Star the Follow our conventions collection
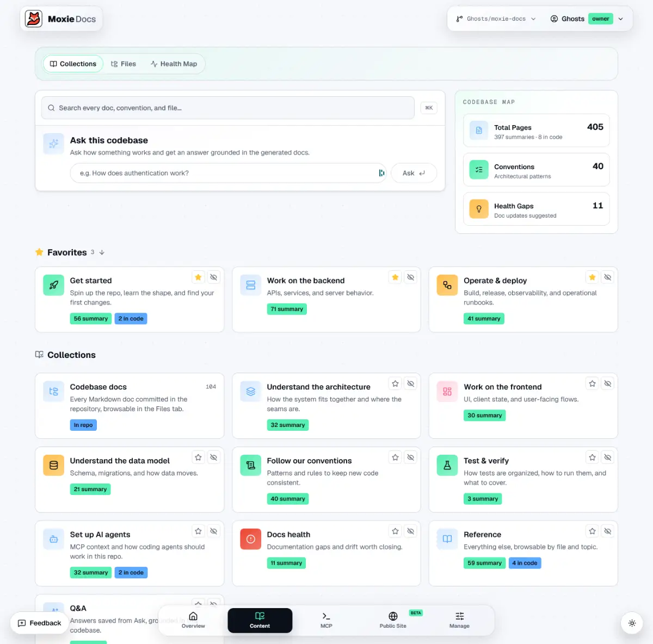This screenshot has width=653, height=644. click(x=396, y=457)
